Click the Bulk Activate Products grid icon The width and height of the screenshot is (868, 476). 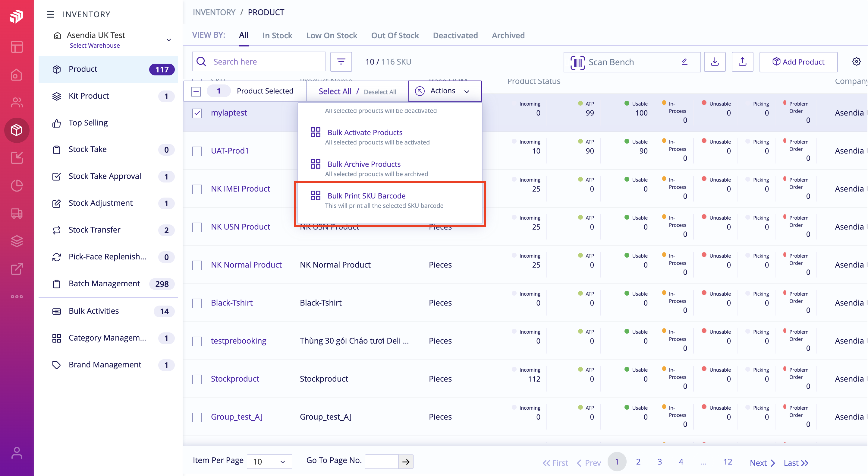pos(315,132)
